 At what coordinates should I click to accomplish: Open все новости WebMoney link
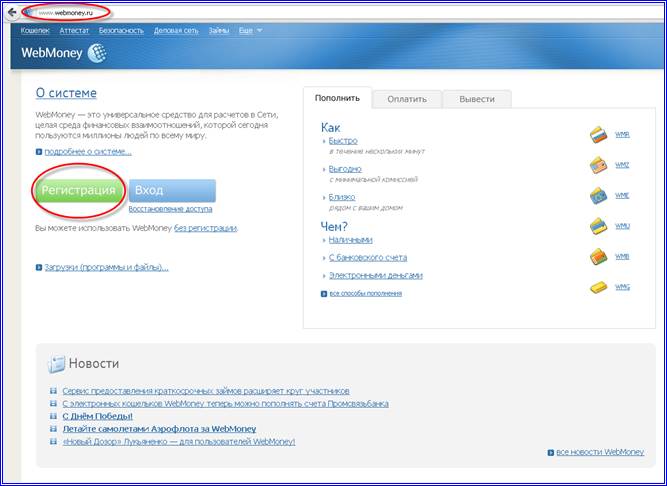point(600,452)
